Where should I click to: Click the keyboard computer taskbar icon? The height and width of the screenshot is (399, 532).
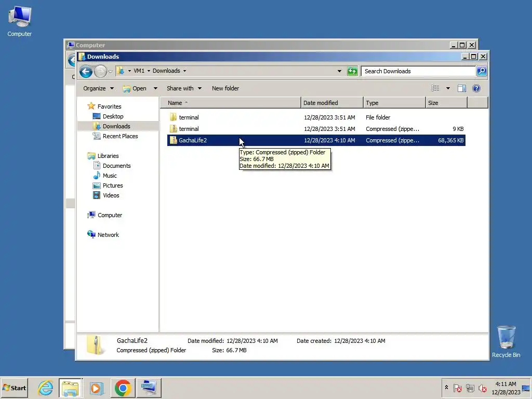(x=149, y=388)
